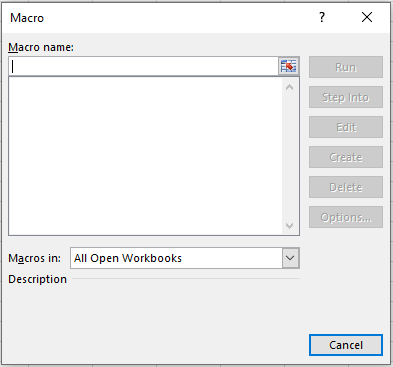
Task: Open the Help question mark button
Action: click(322, 17)
